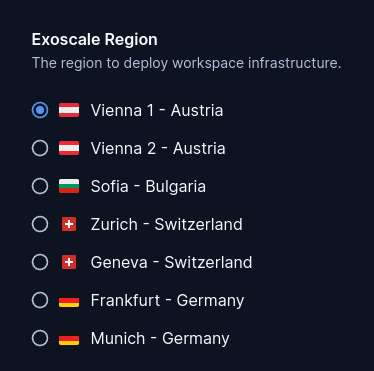
Task: Click the 'Vienna 2 - Austria' label
Action: (x=158, y=148)
